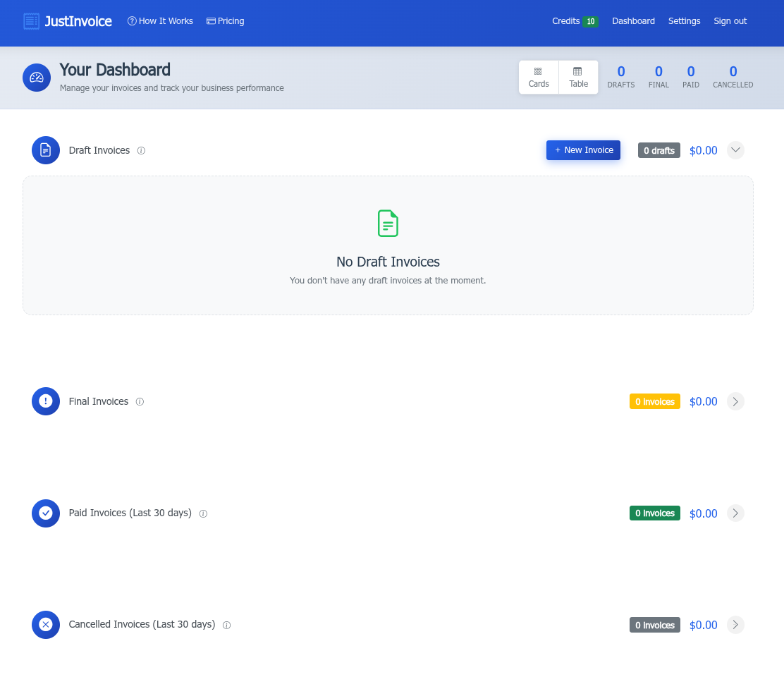This screenshot has height=689, width=784.
Task: Click the Cancelled Invoices $0.00 total
Action: [x=703, y=625]
